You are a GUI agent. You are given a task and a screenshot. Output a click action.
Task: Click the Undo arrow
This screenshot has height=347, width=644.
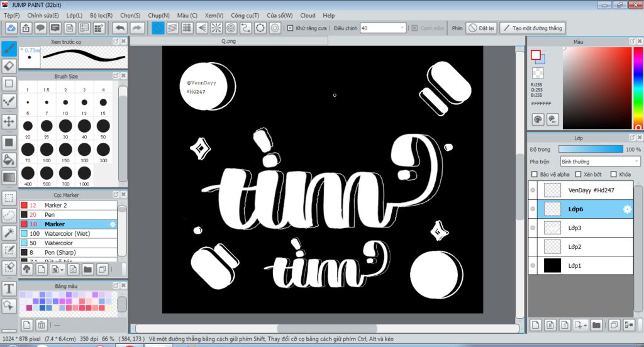pyautogui.click(x=120, y=28)
